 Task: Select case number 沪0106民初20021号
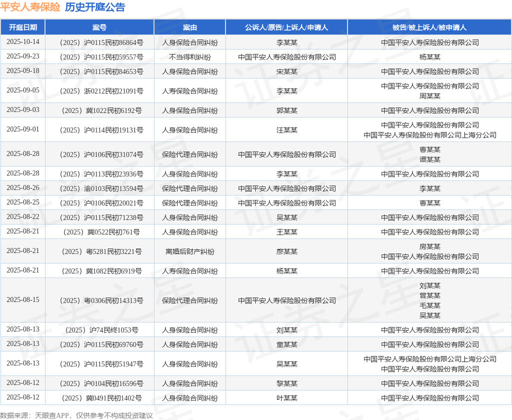point(101,203)
